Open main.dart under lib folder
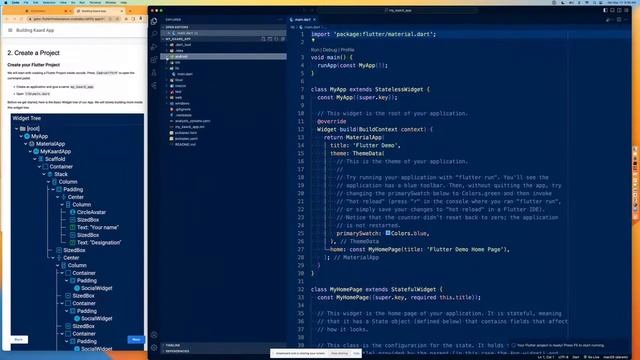The height and width of the screenshot is (360, 640). coord(223,74)
